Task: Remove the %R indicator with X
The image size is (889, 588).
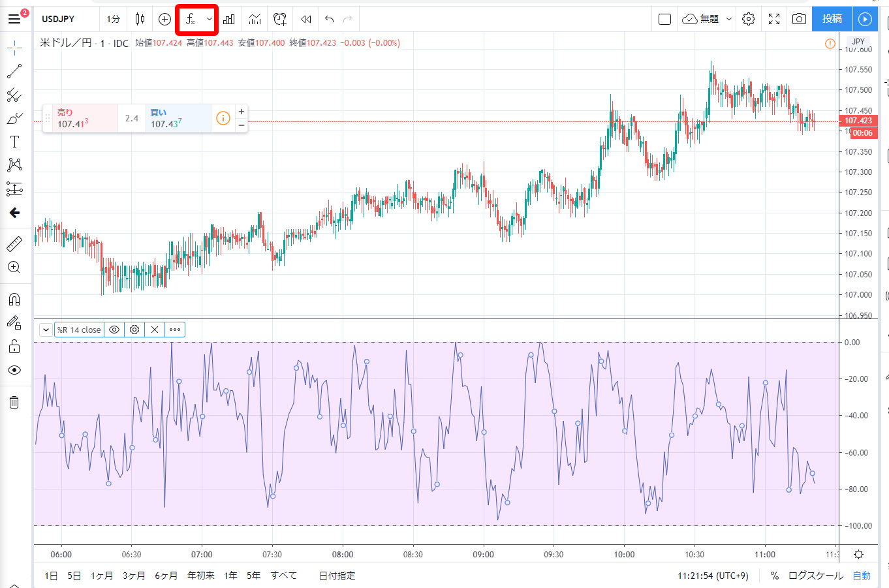Action: 155,330
